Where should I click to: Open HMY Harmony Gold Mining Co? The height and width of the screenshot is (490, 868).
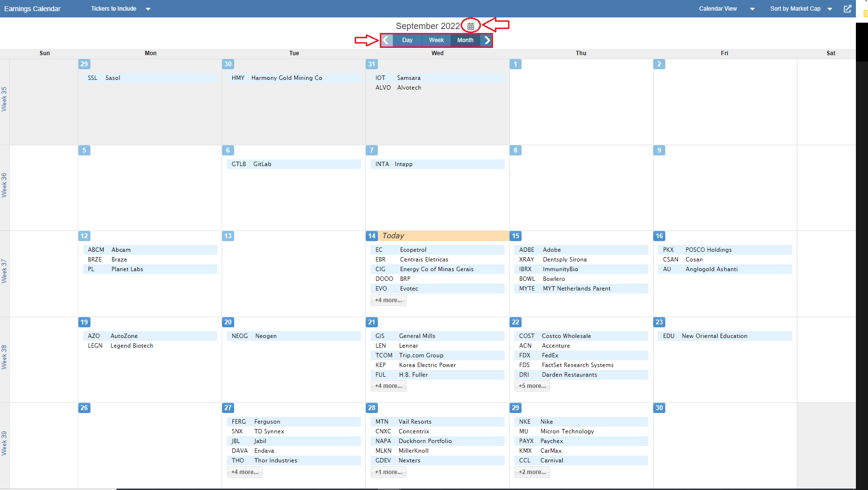[294, 78]
